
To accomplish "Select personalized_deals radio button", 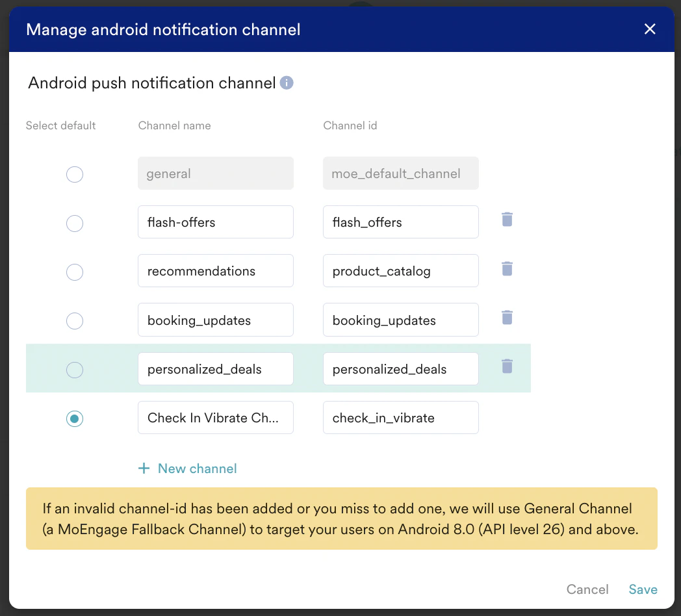I will coord(75,370).
